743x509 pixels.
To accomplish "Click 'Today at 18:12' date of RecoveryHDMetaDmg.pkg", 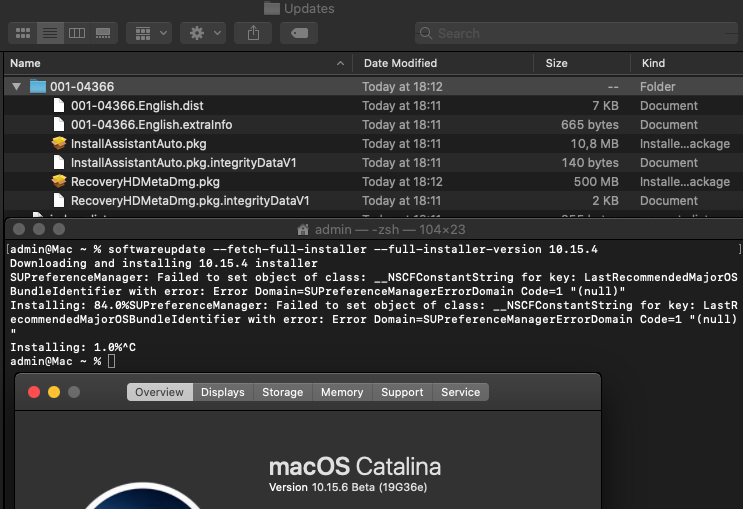I will [402, 182].
